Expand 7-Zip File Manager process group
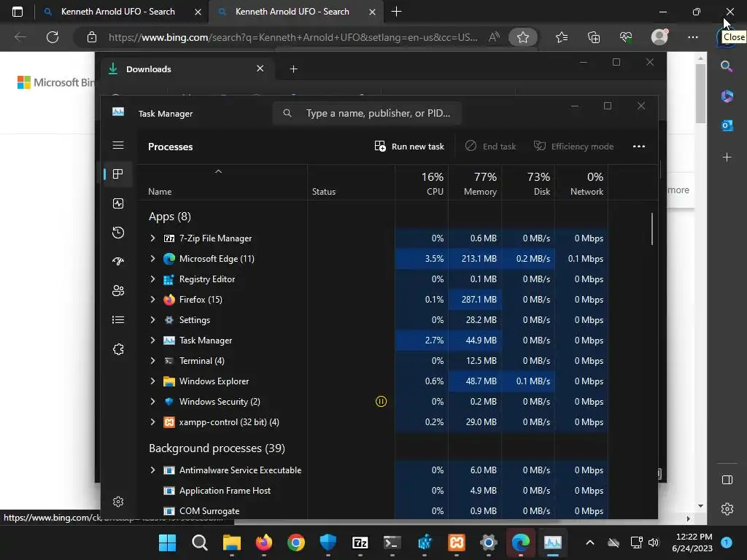Viewport: 747px width, 560px height. [x=152, y=238]
